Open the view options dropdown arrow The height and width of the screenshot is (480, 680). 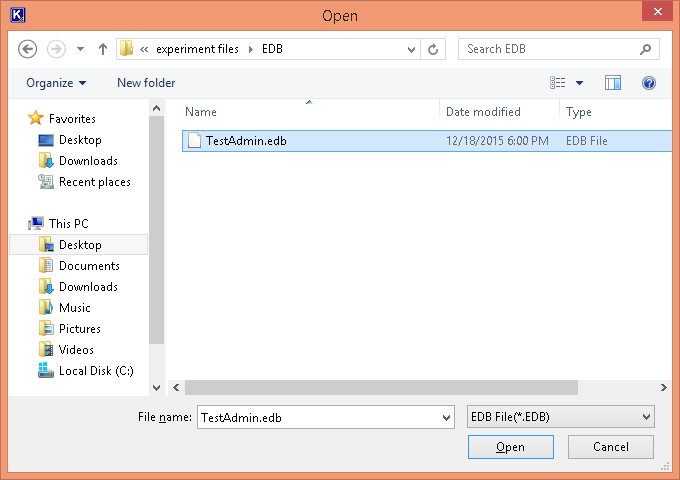coord(579,83)
